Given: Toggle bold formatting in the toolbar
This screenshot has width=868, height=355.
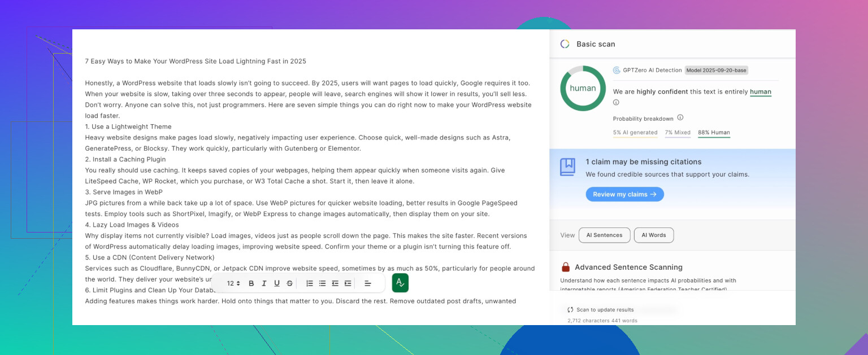Looking at the screenshot, I should tap(251, 283).
